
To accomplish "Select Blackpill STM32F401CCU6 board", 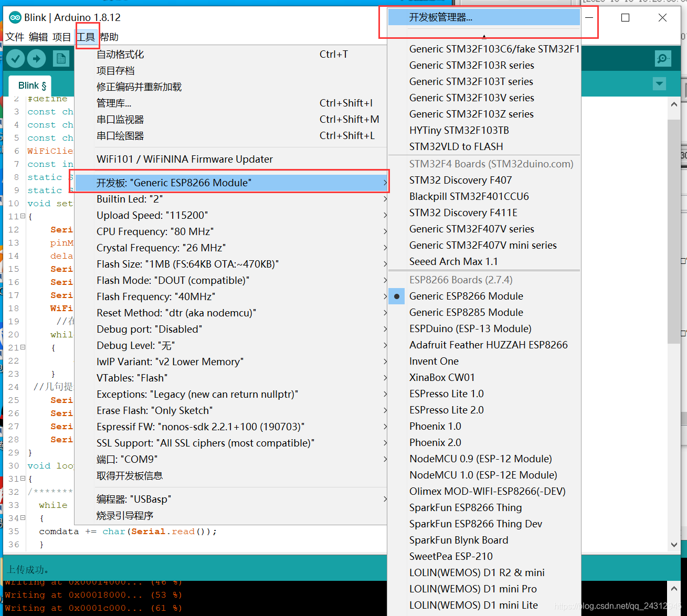I will coord(484,196).
